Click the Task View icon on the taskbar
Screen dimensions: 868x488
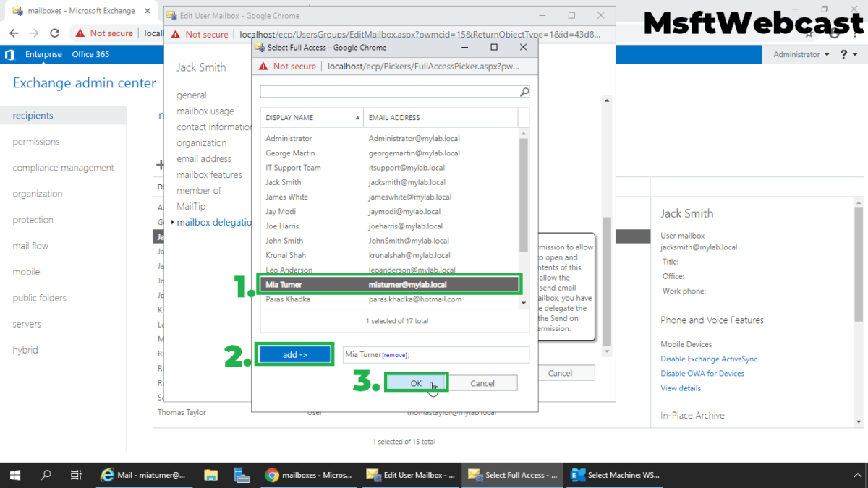[x=76, y=475]
